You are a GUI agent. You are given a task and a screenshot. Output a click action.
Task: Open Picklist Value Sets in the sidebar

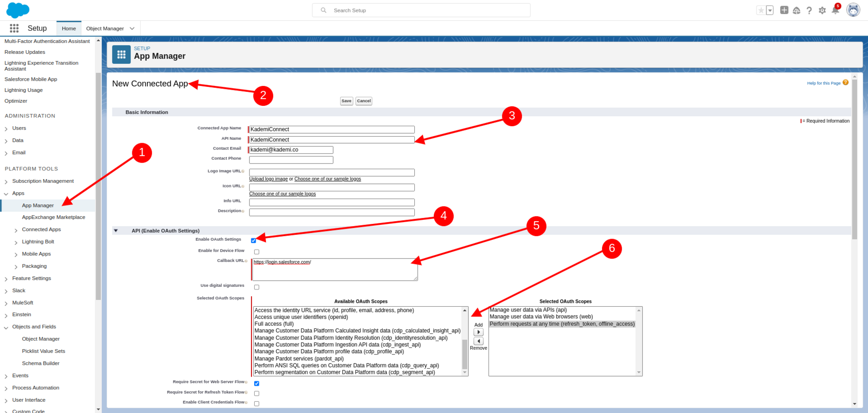pos(43,351)
